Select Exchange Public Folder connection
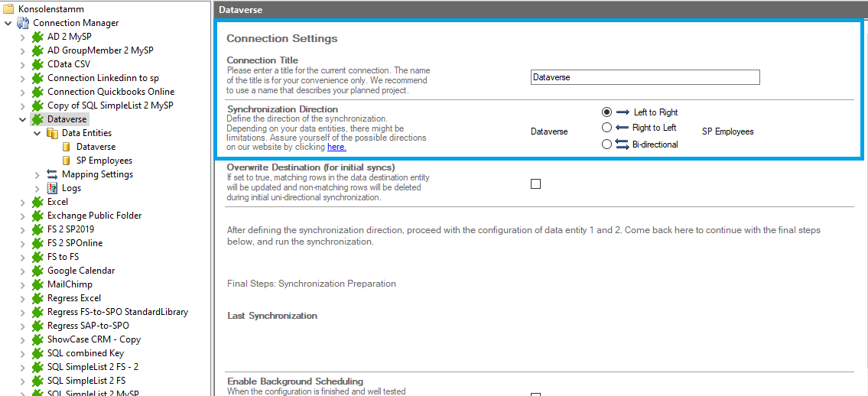The width and height of the screenshot is (868, 396). (94, 216)
